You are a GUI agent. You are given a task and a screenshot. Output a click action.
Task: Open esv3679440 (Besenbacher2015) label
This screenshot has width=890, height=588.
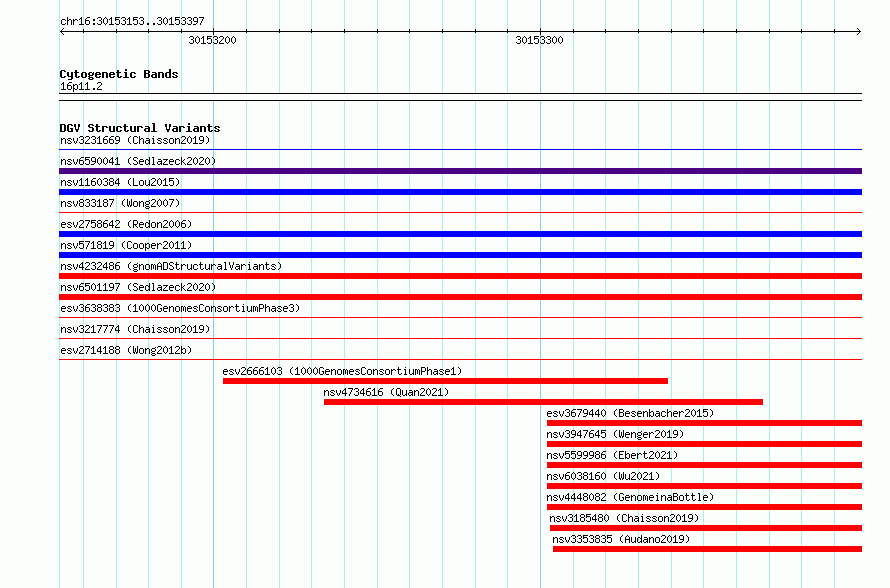630,413
